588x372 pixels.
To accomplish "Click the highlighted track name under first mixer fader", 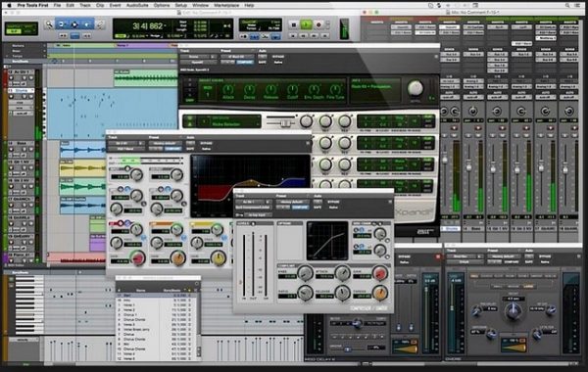I will (451, 228).
